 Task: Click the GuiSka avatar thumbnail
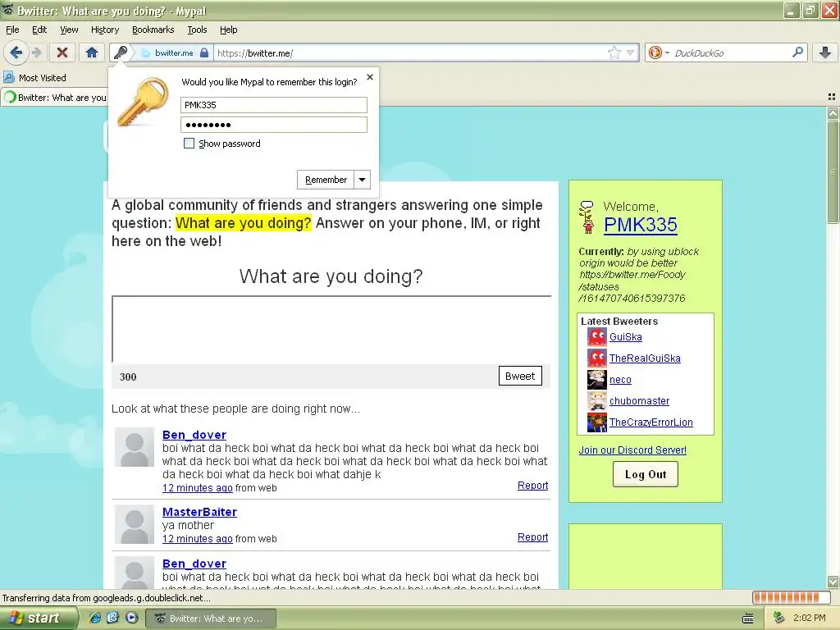point(597,336)
